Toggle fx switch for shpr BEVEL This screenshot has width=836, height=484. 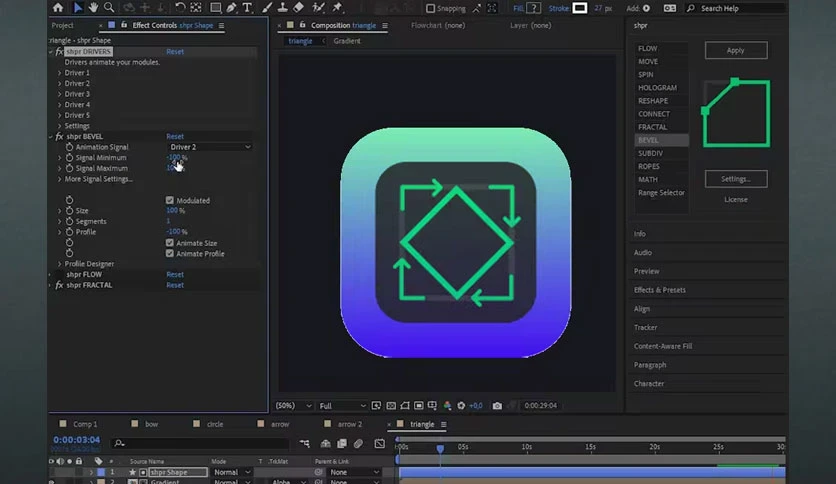click(x=59, y=136)
